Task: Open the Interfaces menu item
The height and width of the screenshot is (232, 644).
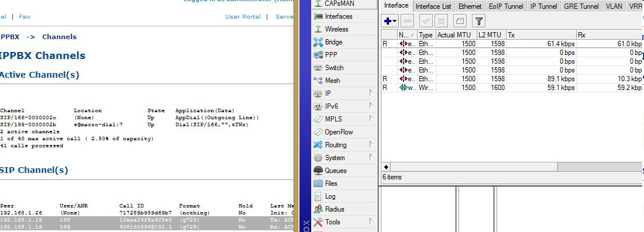Action: pyautogui.click(x=339, y=16)
